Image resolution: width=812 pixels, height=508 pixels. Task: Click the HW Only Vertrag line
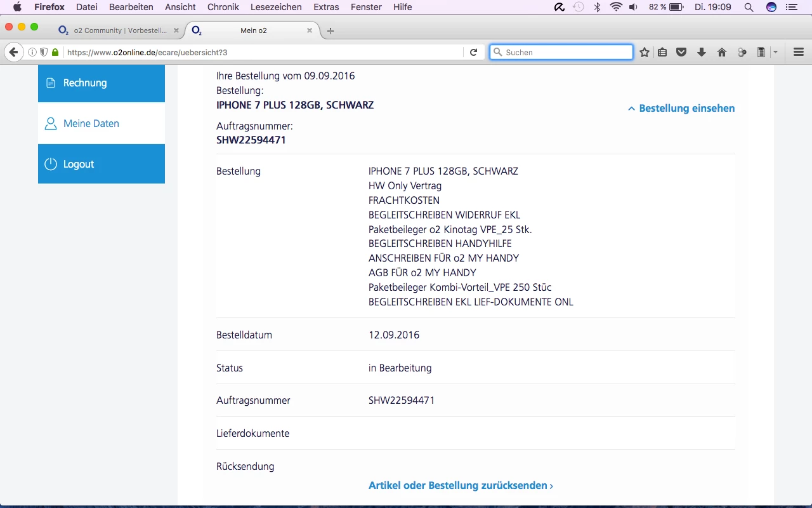tap(405, 186)
